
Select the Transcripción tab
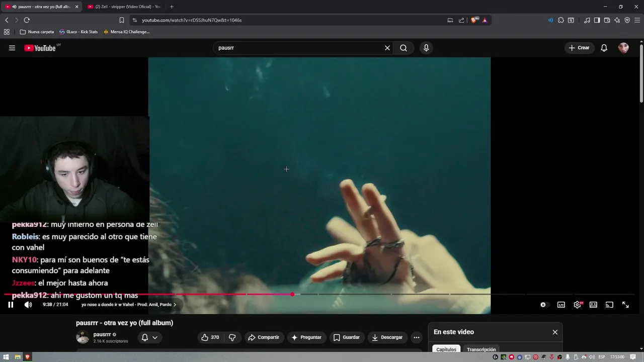(x=481, y=349)
